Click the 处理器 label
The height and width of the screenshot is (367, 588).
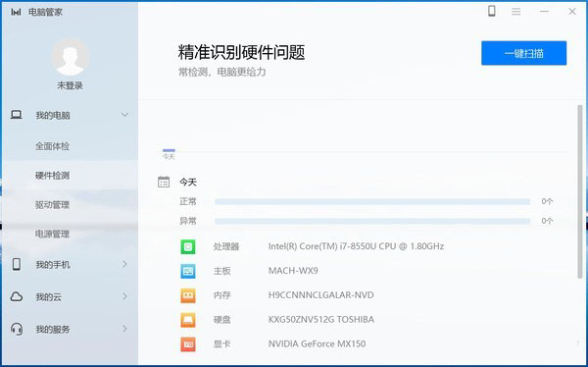pyautogui.click(x=226, y=247)
